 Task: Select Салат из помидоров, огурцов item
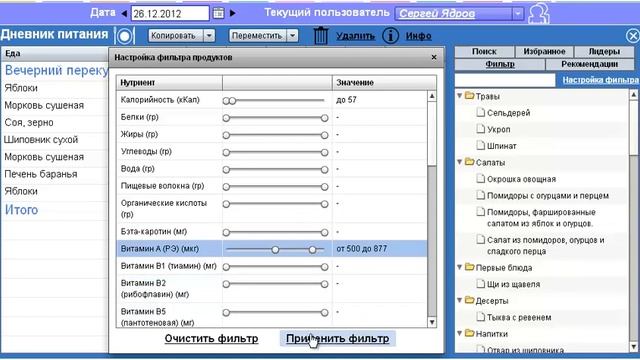coord(546,246)
